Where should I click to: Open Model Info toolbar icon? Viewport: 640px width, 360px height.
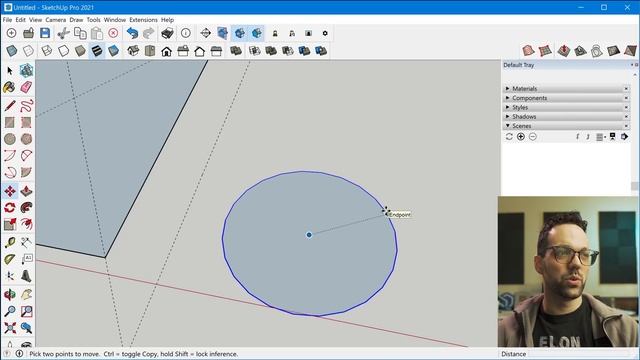[x=186, y=33]
